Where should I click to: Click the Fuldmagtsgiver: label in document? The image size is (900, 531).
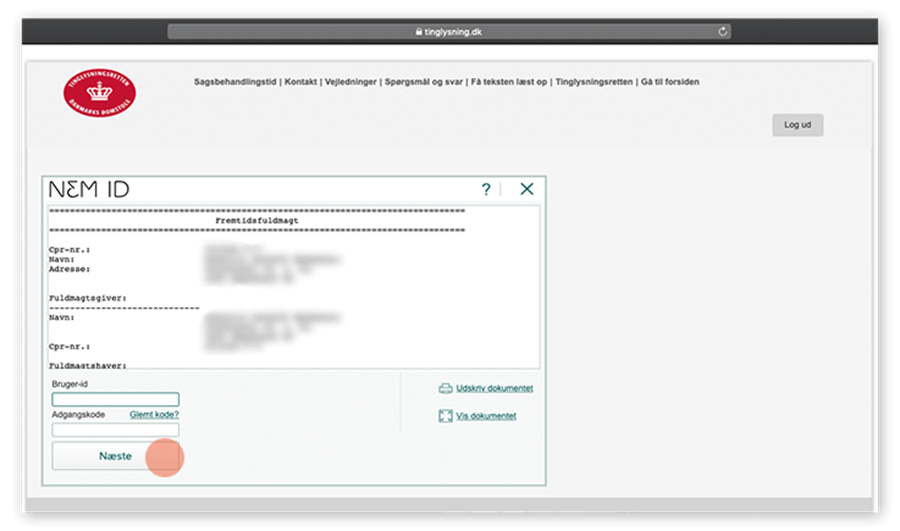coord(88,299)
